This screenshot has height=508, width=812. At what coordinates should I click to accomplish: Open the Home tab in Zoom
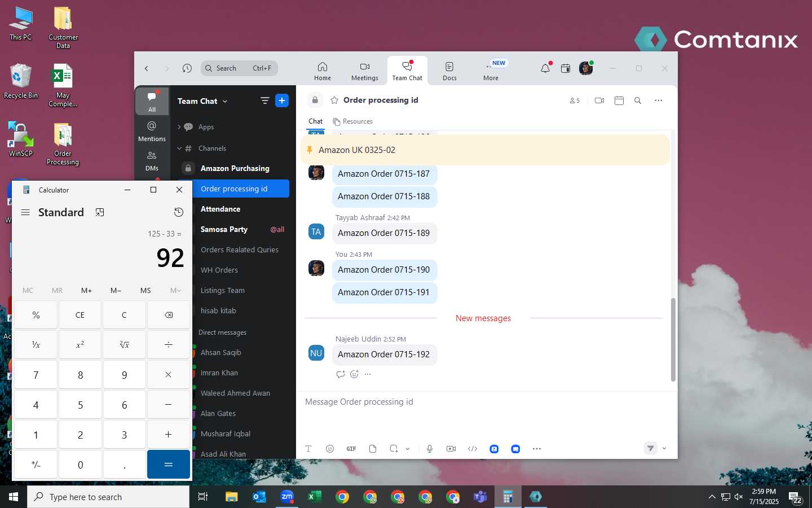pos(323,71)
